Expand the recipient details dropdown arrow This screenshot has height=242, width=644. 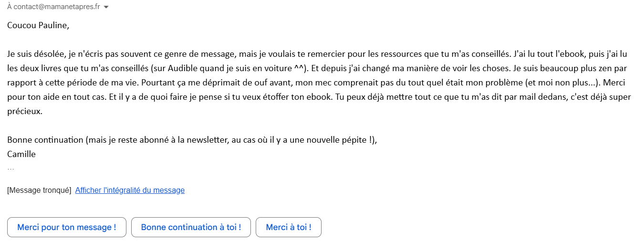pos(106,7)
